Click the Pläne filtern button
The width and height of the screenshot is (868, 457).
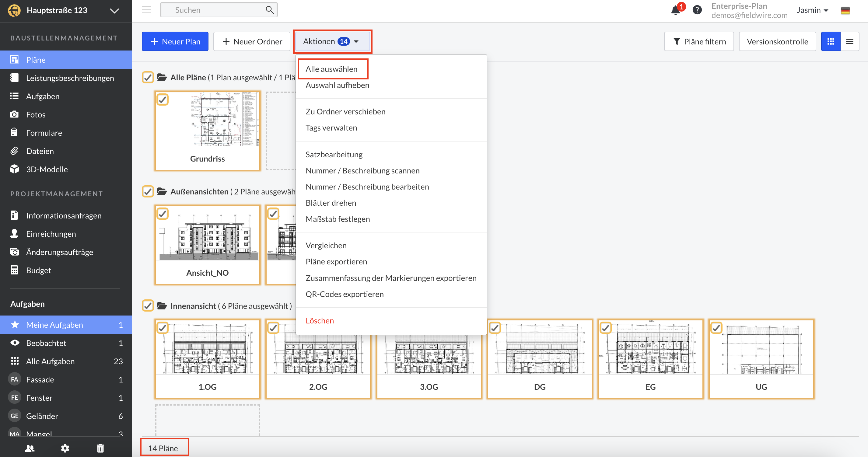(x=699, y=41)
